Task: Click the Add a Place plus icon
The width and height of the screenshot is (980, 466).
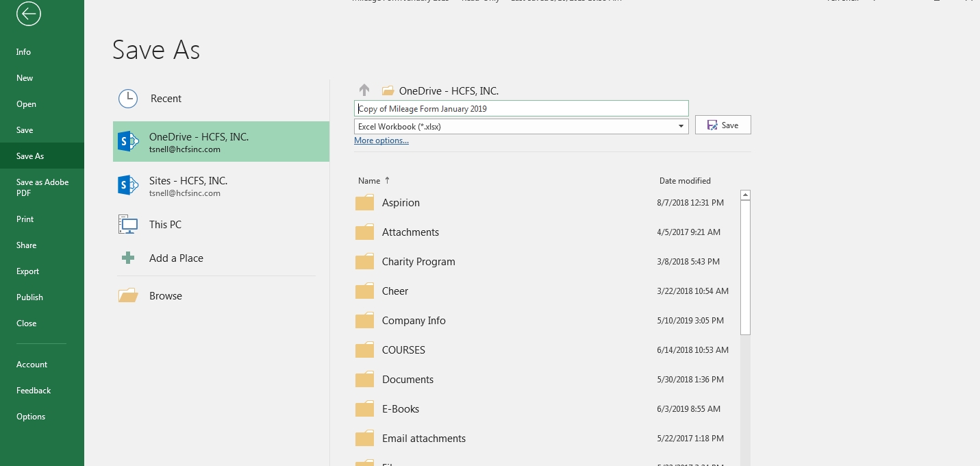Action: [x=128, y=258]
